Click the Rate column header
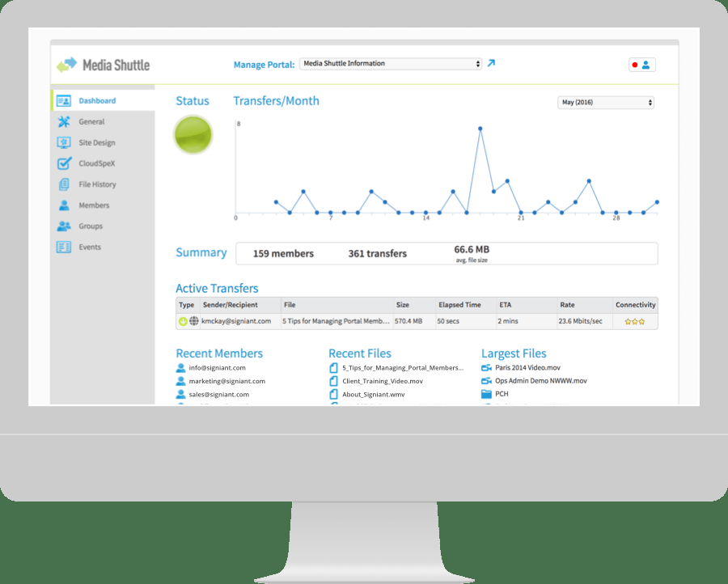Viewport: 728px width, 584px height. (567, 305)
